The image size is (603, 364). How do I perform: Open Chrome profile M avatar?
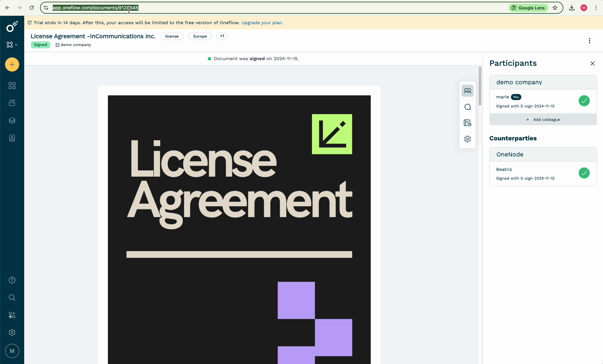pyautogui.click(x=584, y=8)
